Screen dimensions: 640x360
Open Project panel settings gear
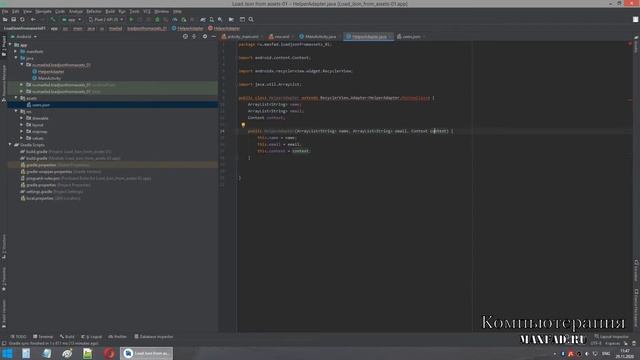coord(205,36)
